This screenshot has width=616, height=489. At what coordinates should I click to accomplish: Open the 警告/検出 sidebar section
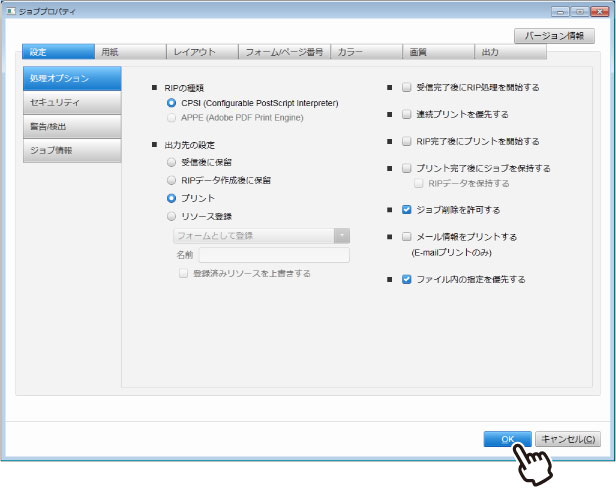pyautogui.click(x=72, y=126)
